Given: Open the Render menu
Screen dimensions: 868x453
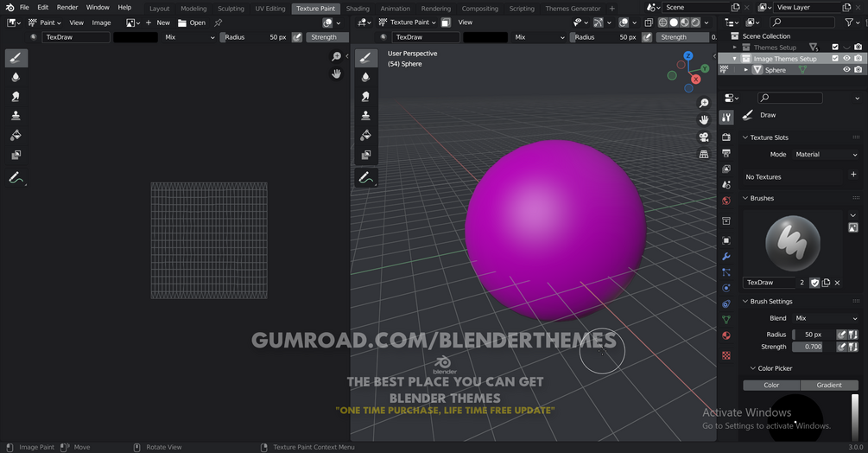Looking at the screenshot, I should click(67, 7).
